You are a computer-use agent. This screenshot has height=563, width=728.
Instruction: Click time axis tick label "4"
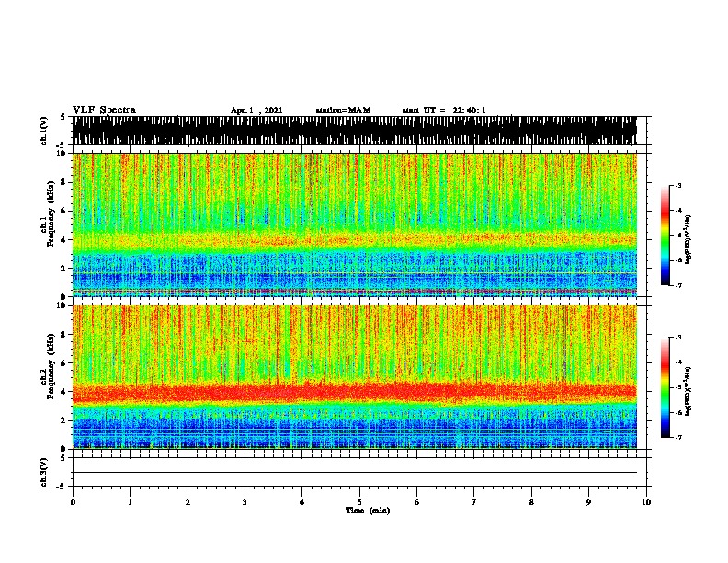tap(301, 502)
